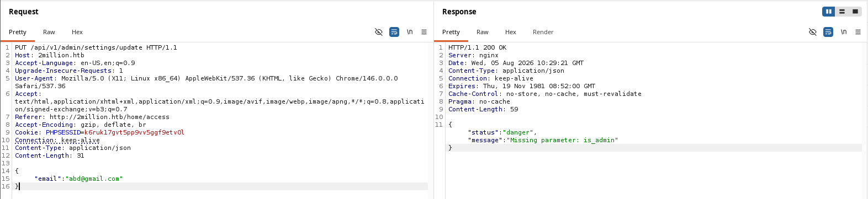Click the response Content-Type: application/json header
This screenshot has width=868, height=199.
point(506,71)
